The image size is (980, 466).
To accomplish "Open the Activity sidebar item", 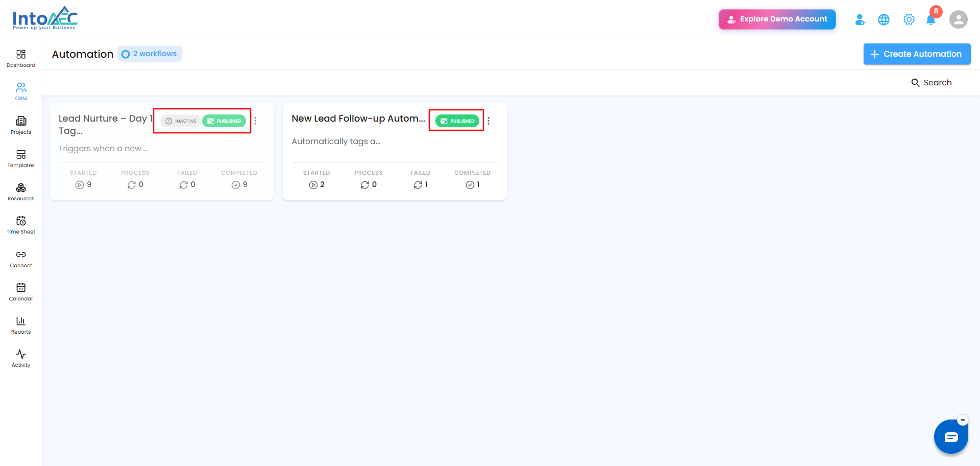I will click(x=21, y=358).
